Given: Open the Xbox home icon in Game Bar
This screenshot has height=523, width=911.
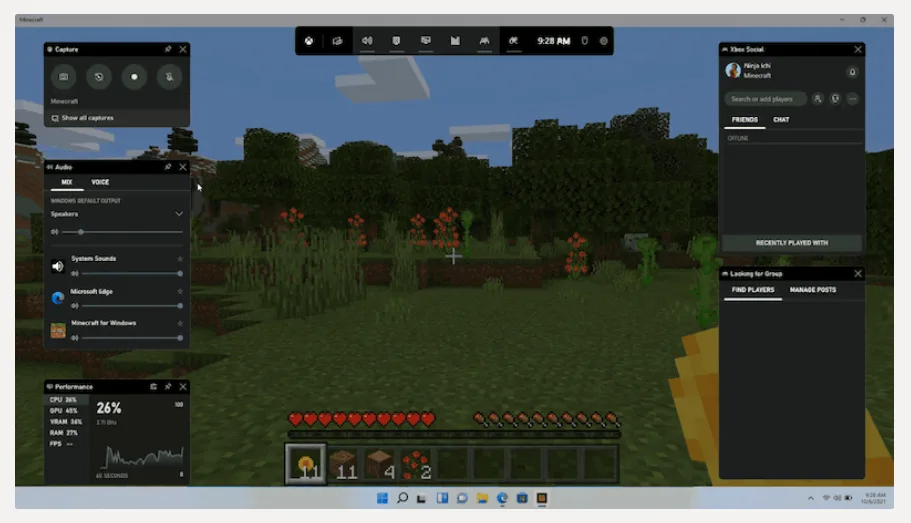Looking at the screenshot, I should pos(309,41).
